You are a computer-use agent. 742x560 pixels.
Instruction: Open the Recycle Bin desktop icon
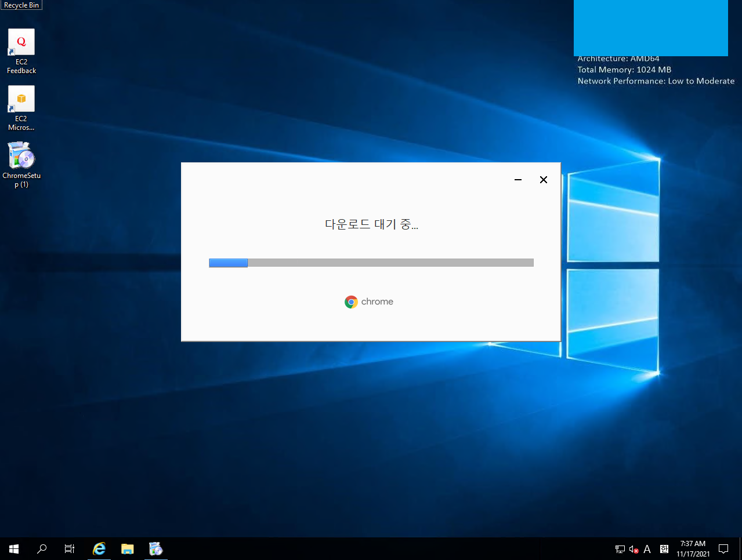click(21, 5)
